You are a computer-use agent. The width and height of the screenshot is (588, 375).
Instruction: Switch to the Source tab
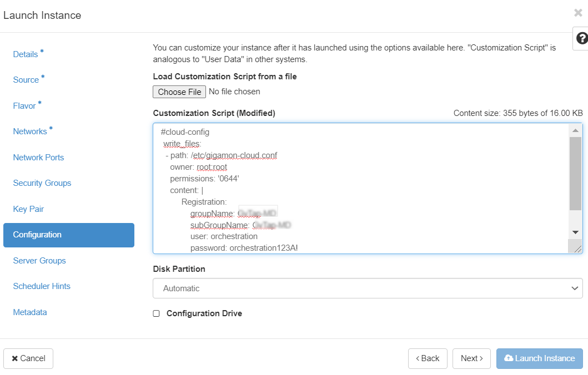coord(26,80)
